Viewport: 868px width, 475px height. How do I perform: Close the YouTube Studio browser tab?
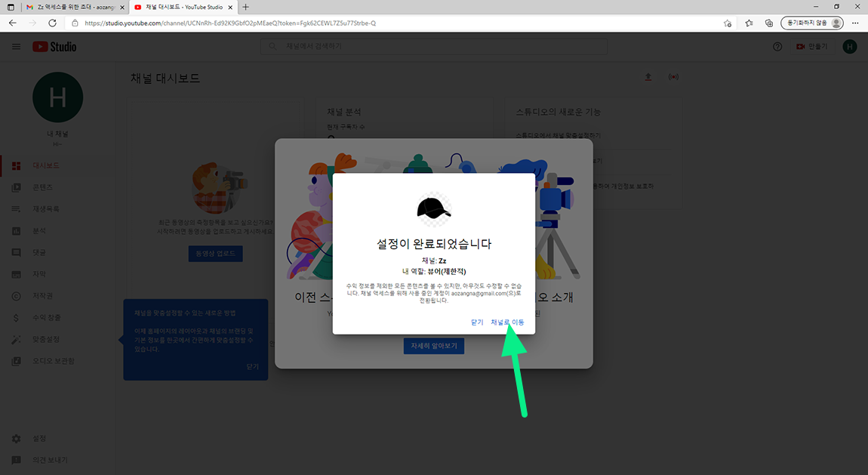point(231,8)
